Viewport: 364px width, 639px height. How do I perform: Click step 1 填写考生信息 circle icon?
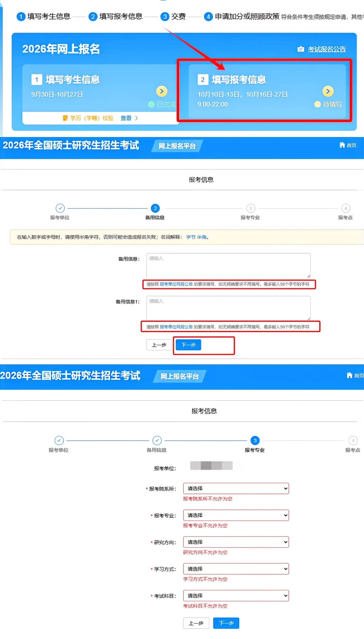tap(21, 16)
